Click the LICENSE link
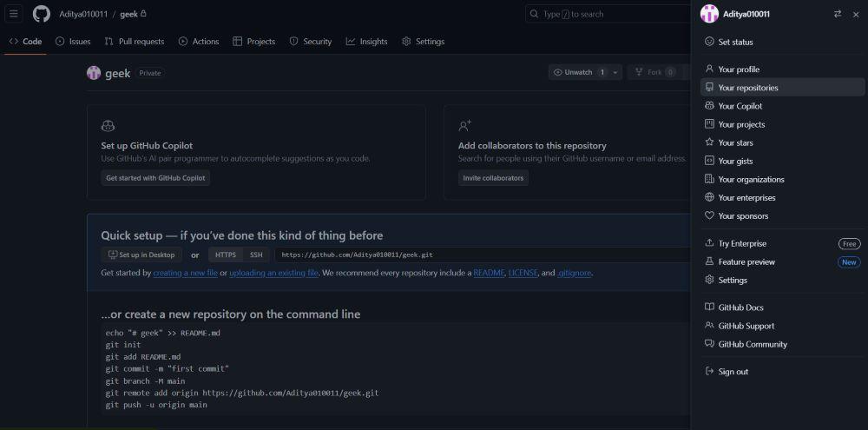Image resolution: width=868 pixels, height=430 pixels. pos(523,273)
